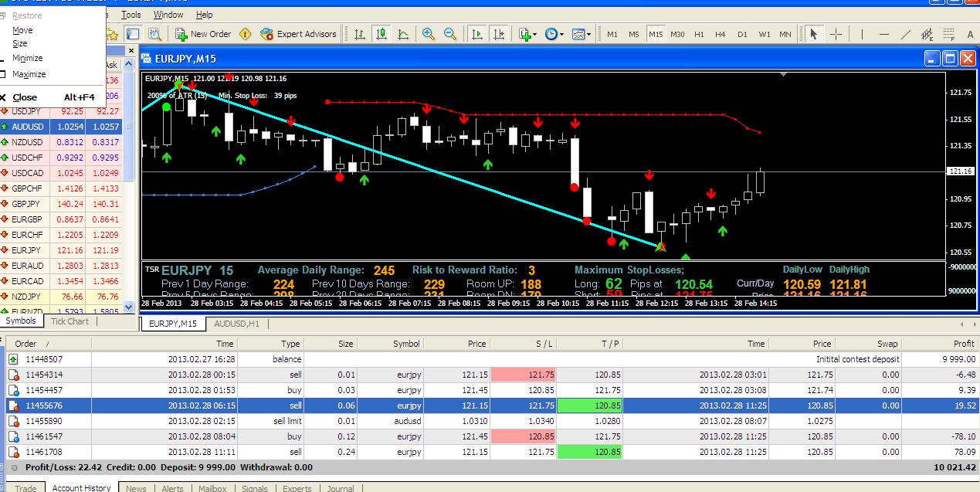Screen dimensions: 980x492
Task: Select EURGBP row in Market Watch
Action: (61, 219)
